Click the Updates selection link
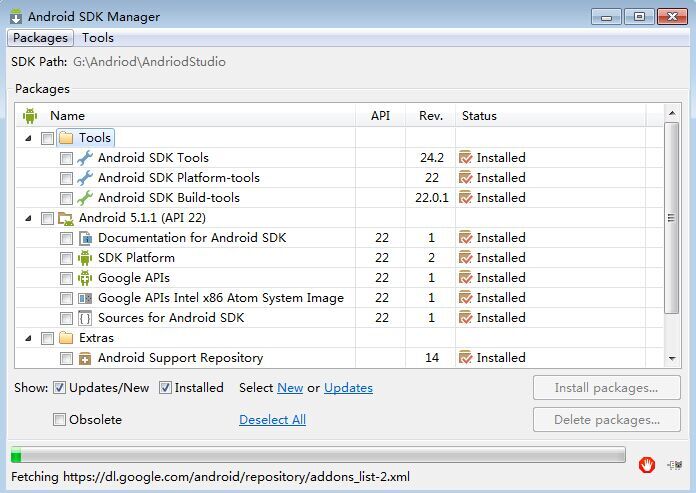Screen dimensions: 696x493 348,388
